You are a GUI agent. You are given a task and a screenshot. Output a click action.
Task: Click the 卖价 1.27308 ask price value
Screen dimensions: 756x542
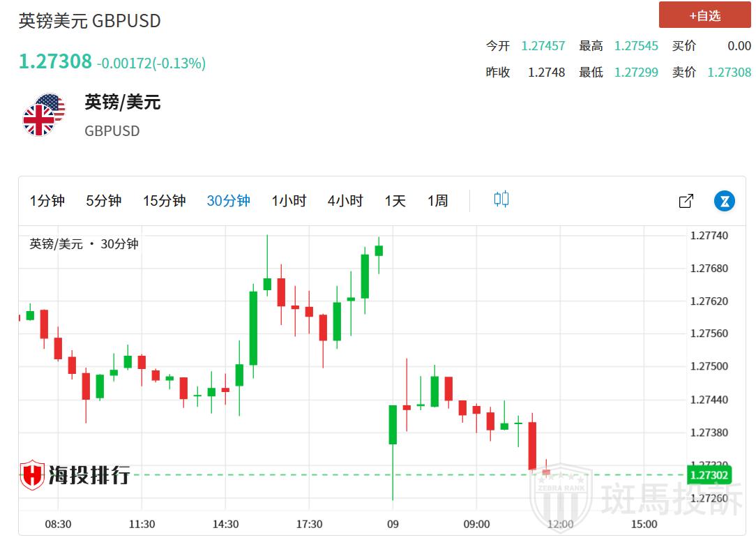[729, 72]
